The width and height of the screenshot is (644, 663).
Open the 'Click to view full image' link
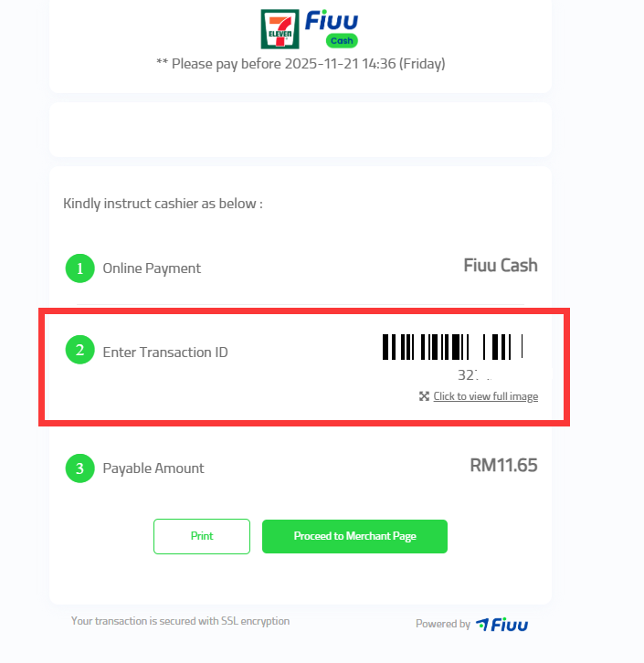coord(485,396)
